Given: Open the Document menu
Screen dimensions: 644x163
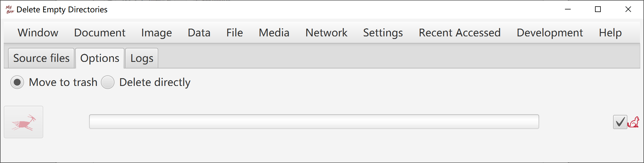Looking at the screenshot, I should pyautogui.click(x=100, y=33).
